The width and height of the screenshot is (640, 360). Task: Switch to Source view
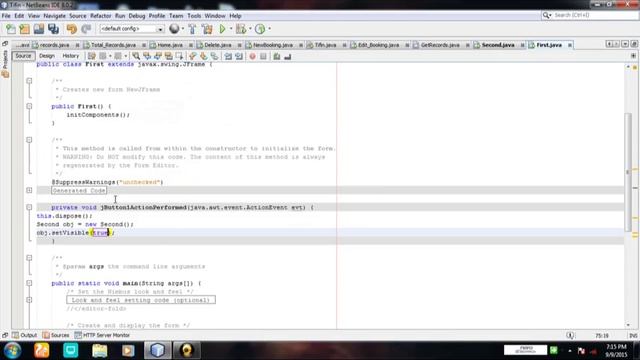[x=23, y=56]
